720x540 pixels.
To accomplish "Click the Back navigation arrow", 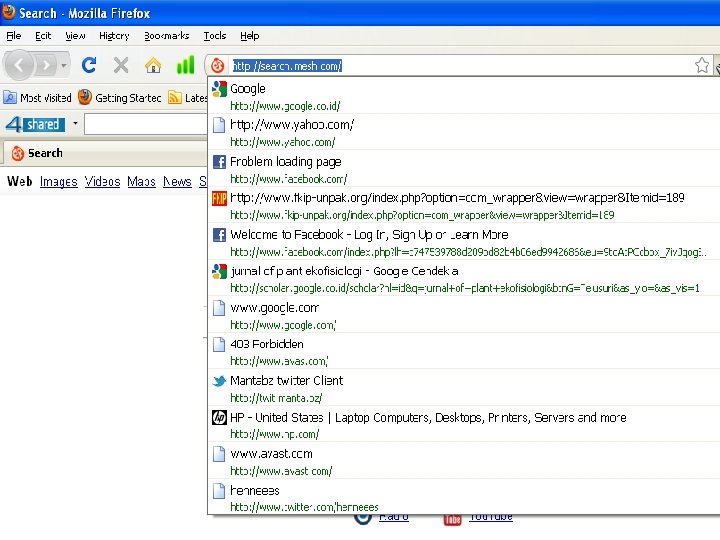I will click(19, 65).
